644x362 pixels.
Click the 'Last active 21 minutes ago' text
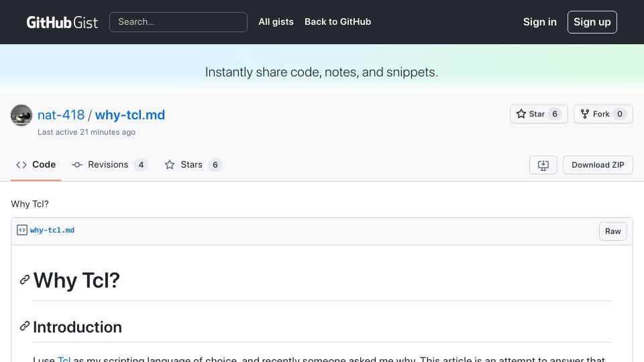click(87, 132)
